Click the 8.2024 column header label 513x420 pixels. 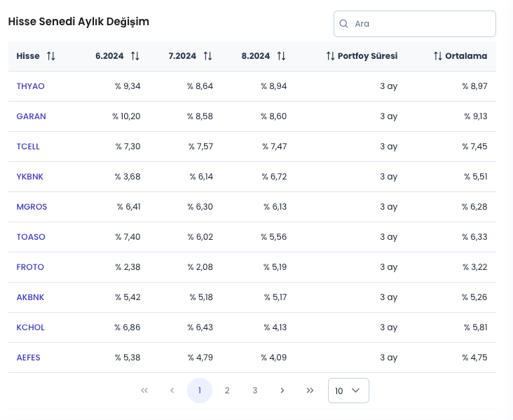[x=256, y=56]
